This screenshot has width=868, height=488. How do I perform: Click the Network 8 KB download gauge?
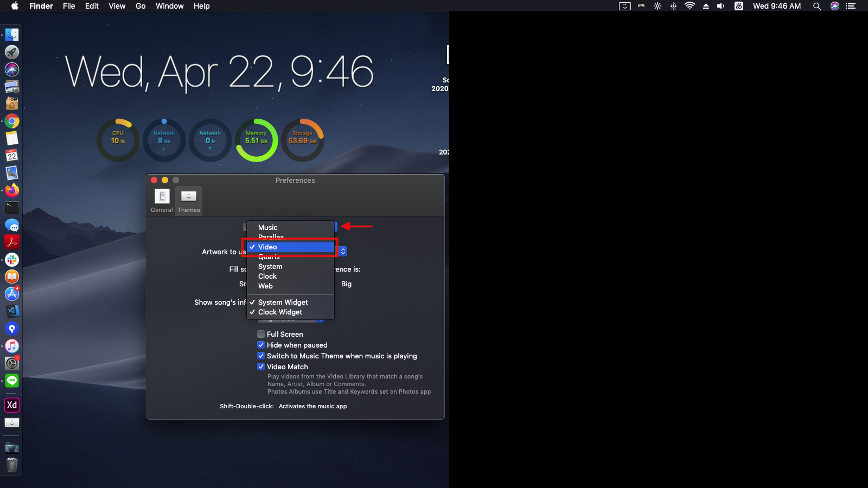click(164, 140)
